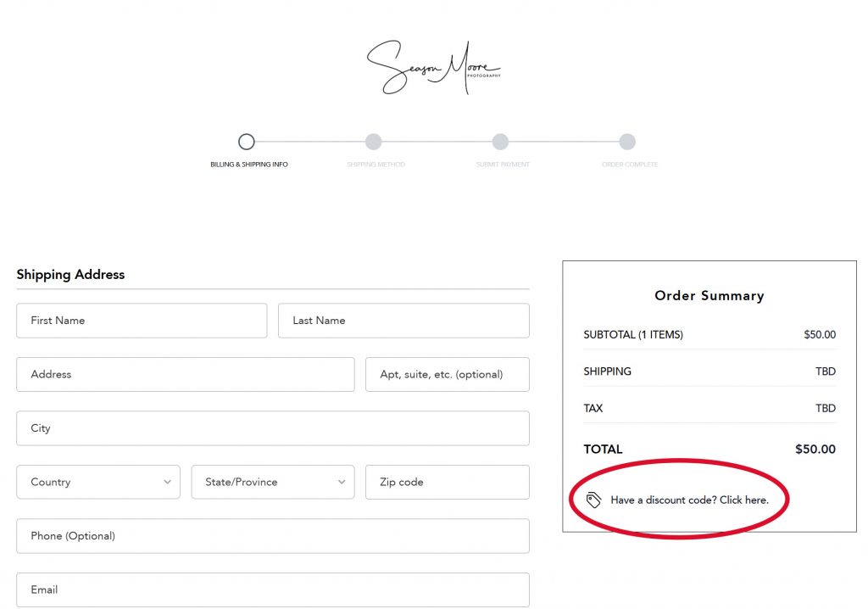Expand the State/Province dropdown

(272, 482)
